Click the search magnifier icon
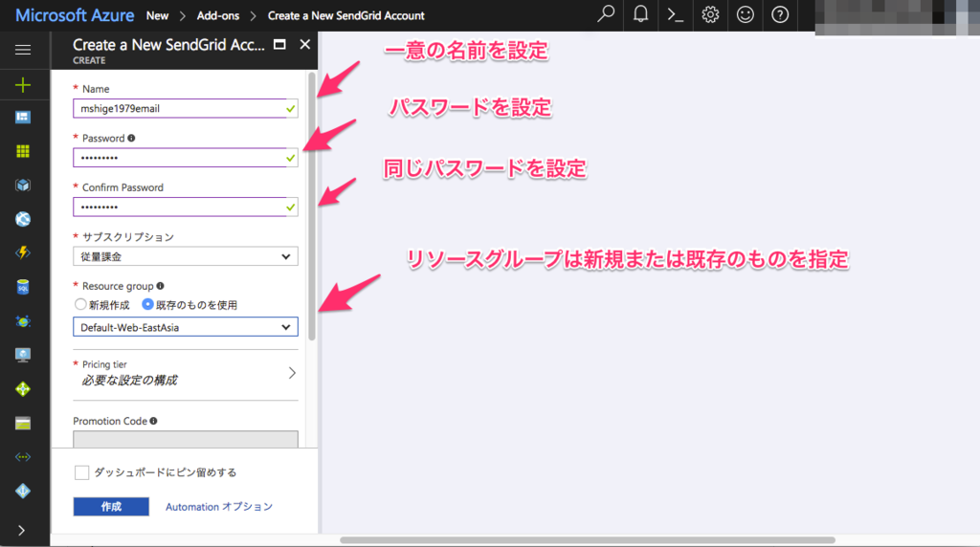 (606, 14)
